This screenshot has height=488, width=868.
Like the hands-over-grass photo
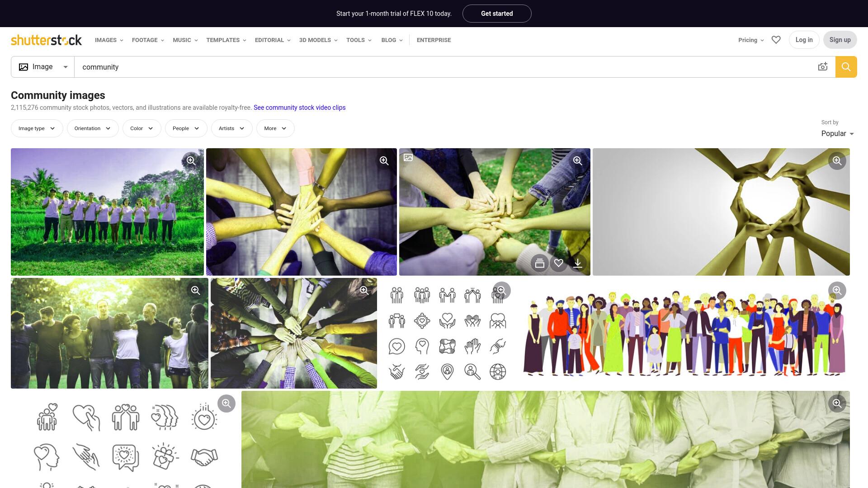pyautogui.click(x=559, y=263)
